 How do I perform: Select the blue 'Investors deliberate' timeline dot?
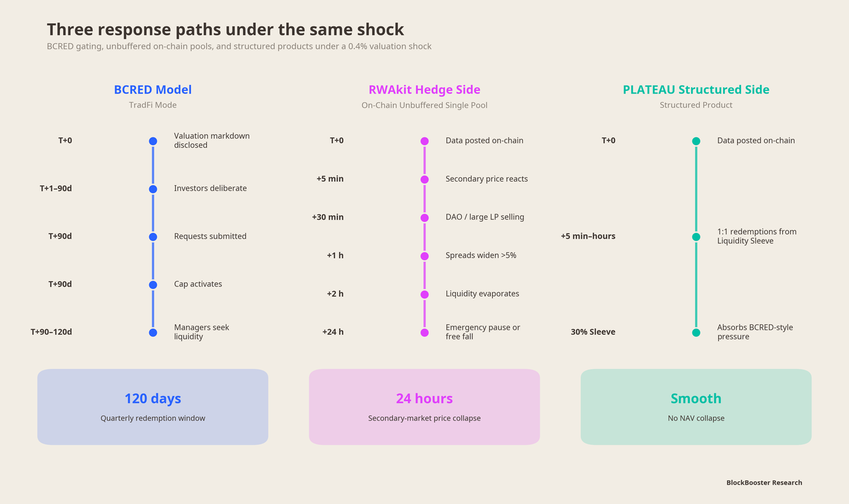tap(153, 189)
